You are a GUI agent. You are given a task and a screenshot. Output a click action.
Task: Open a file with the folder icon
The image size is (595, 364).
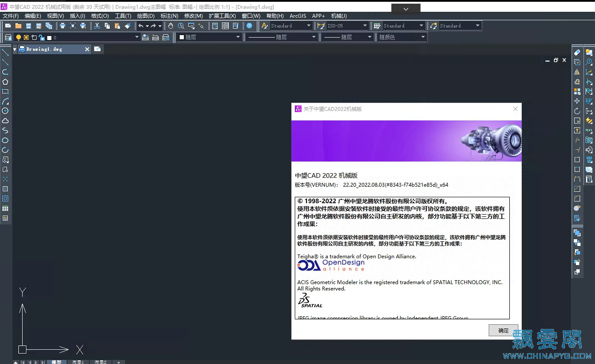pyautogui.click(x=18, y=26)
